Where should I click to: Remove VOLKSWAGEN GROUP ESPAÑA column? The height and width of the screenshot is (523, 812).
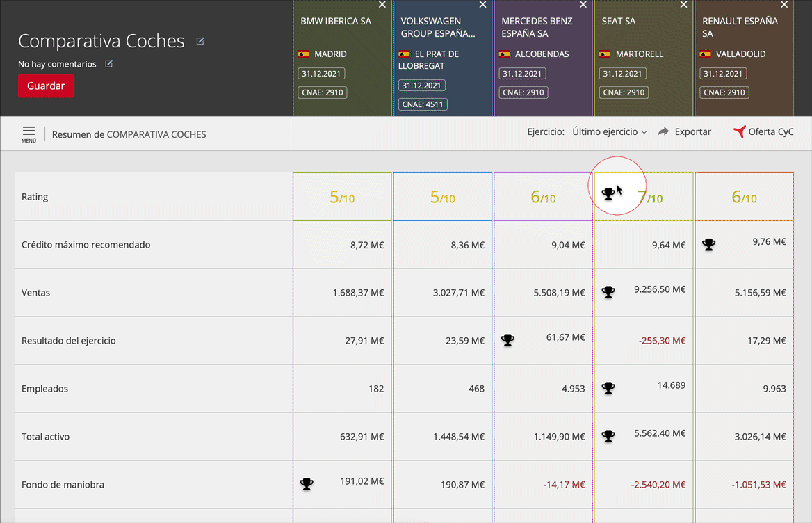482,5
